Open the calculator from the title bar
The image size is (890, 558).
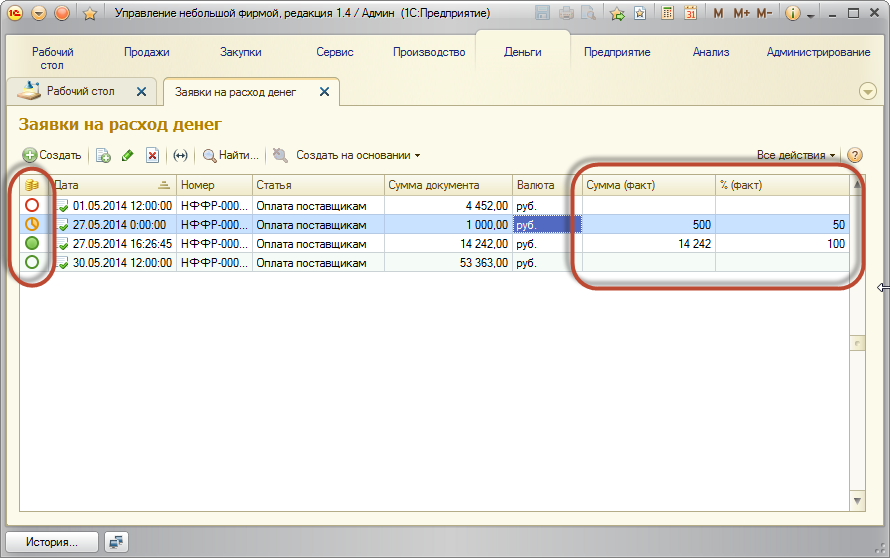click(x=667, y=14)
